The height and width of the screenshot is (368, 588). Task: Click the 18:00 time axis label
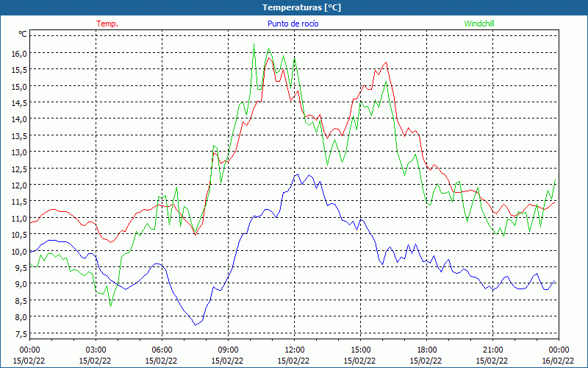point(426,350)
